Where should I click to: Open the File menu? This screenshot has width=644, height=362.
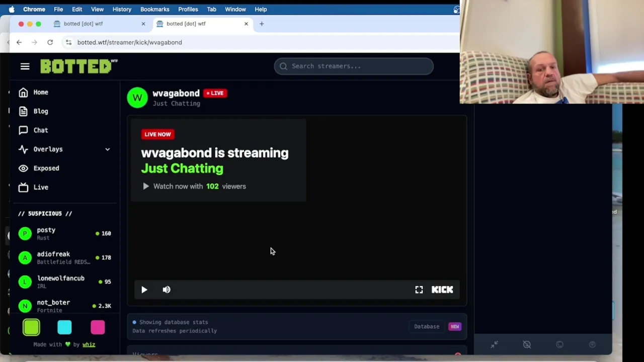click(58, 9)
